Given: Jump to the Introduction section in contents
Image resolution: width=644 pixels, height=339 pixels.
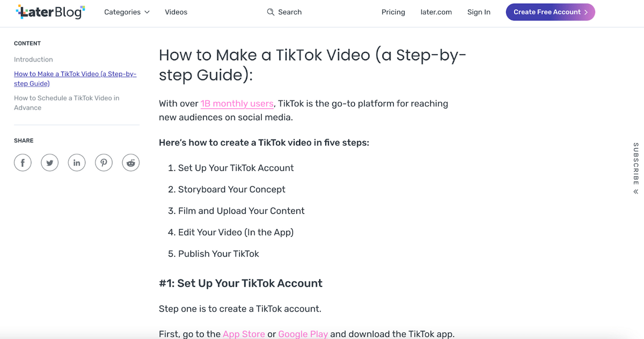Looking at the screenshot, I should point(33,60).
